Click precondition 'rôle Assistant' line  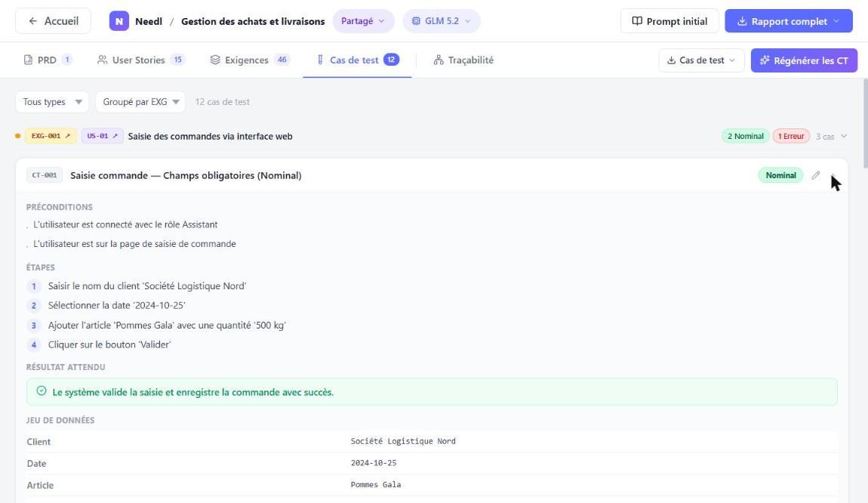125,224
